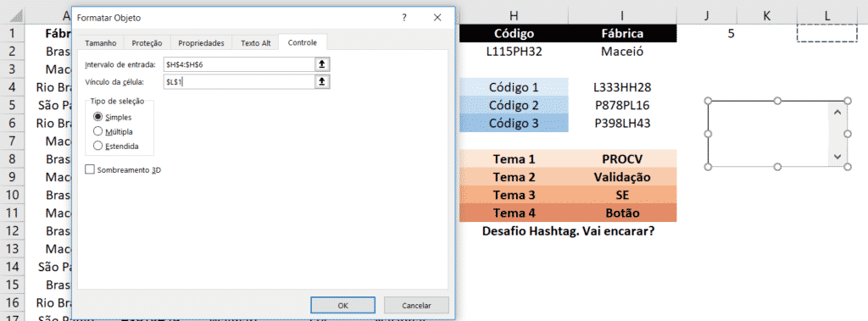Click the Código header cell
The height and width of the screenshot is (321, 868).
515,34
